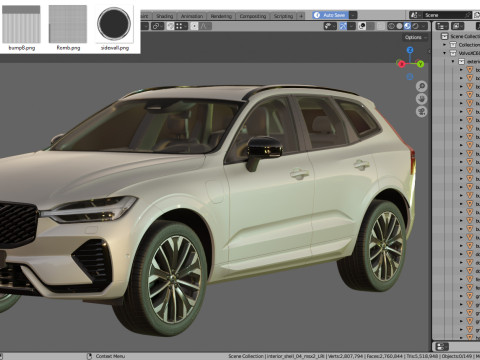
Task: Switch to the Rendering workspace tab
Action: (x=221, y=16)
